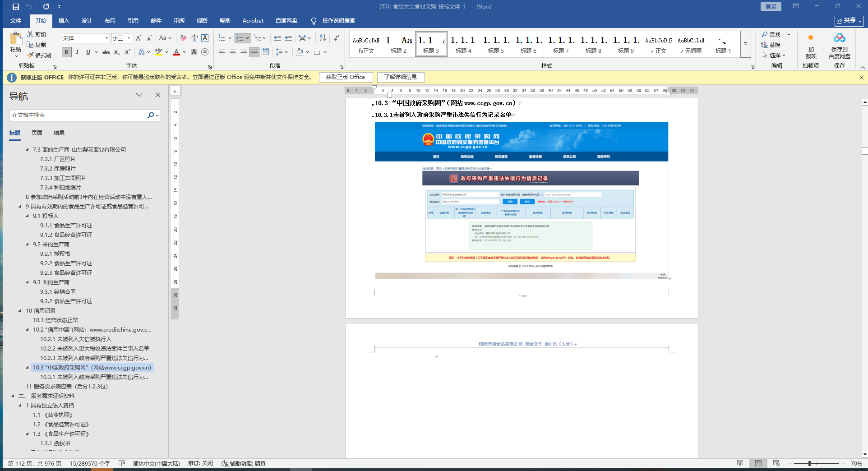This screenshot has width=868, height=471.
Task: Switch to the 页面 tab in Navigation pane
Action: (x=37, y=133)
